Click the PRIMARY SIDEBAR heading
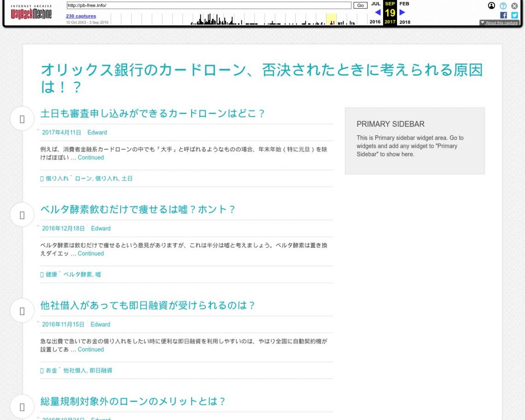This screenshot has height=420, width=525. pos(391,124)
